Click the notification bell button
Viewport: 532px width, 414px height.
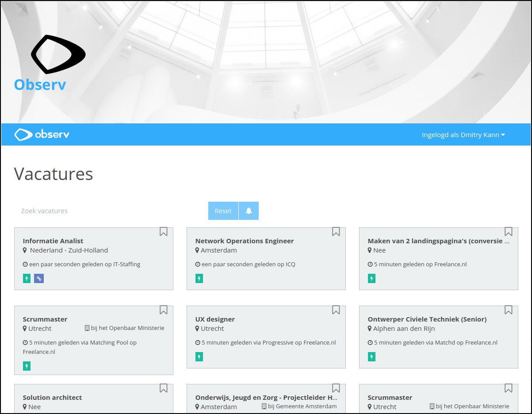click(x=249, y=211)
